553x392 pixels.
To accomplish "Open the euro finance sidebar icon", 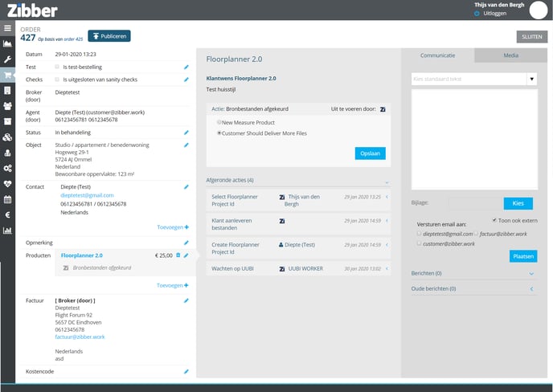I will 7,214.
